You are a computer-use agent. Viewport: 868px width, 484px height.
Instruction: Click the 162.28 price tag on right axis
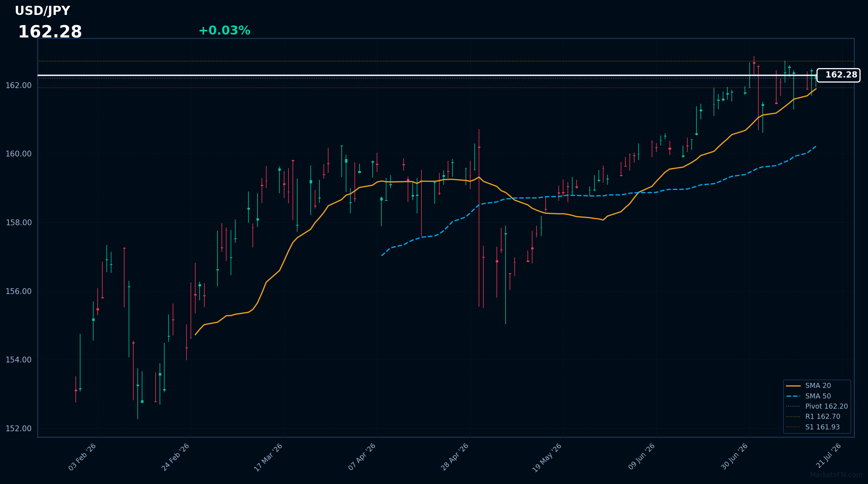point(838,75)
